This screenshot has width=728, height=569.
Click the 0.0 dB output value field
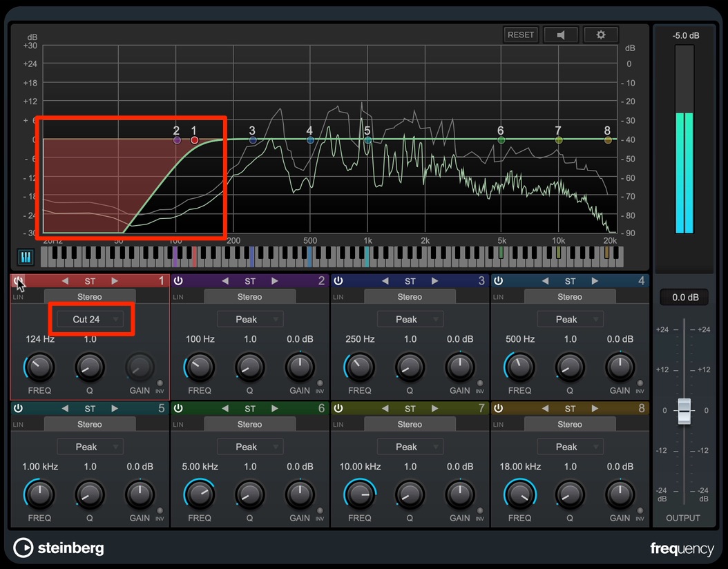point(684,298)
